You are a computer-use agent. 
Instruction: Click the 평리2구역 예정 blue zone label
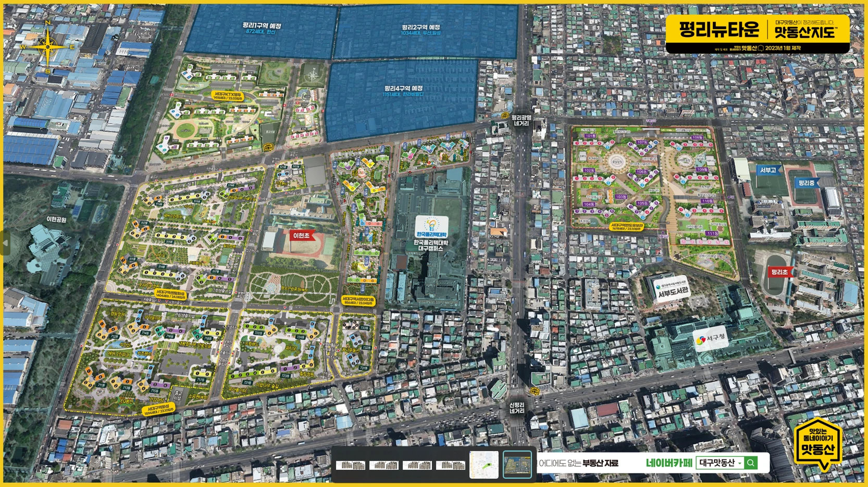421,27
